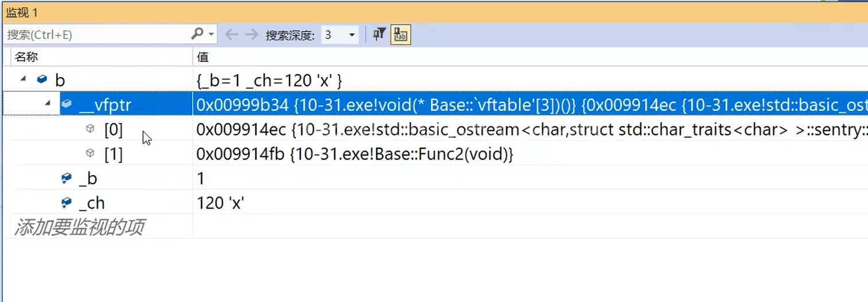This screenshot has height=302, width=868.
Task: Click value {_b=1 _ch=120 'x' }
Action: (x=269, y=80)
